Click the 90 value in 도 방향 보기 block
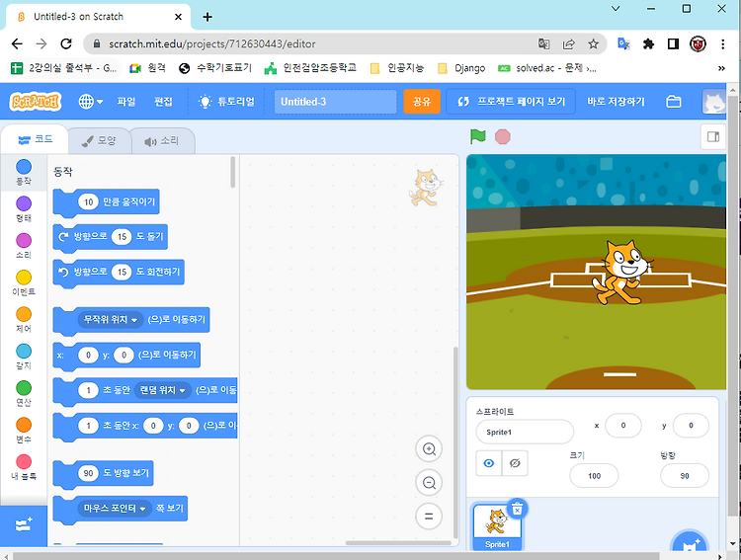Viewport: 741px width, 560px height. pyautogui.click(x=88, y=473)
